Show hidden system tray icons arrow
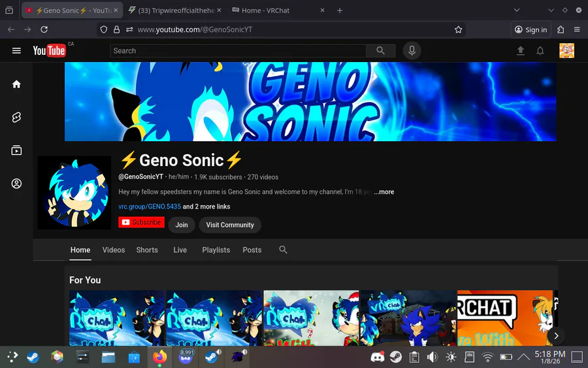This screenshot has height=368, width=588. click(x=523, y=357)
